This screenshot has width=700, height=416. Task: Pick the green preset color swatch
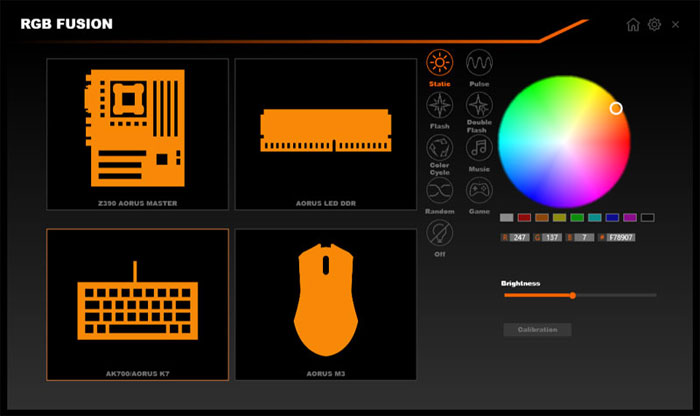(577, 217)
